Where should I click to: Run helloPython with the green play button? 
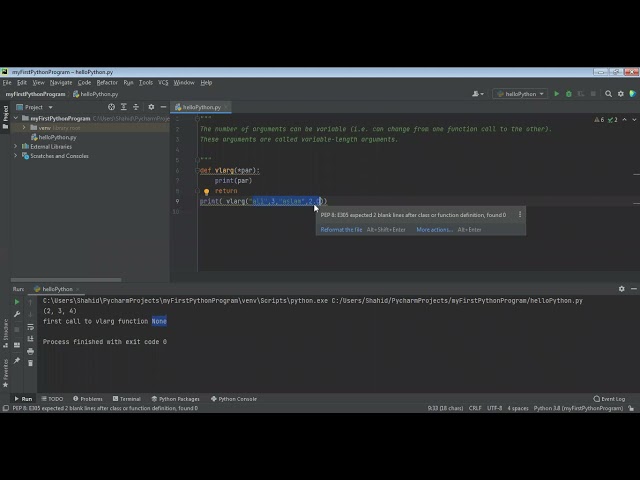556,94
